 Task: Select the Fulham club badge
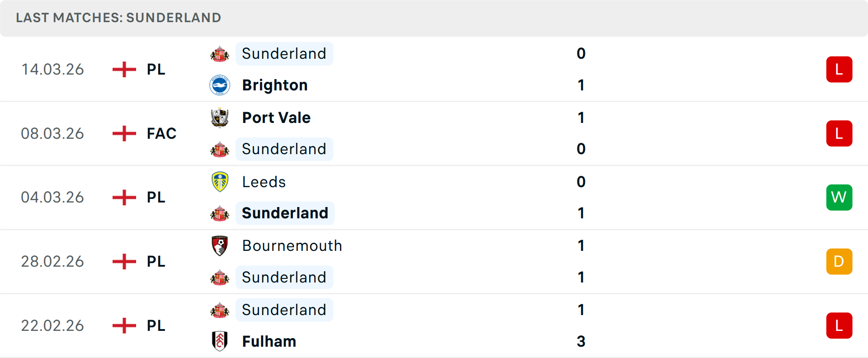(x=220, y=342)
